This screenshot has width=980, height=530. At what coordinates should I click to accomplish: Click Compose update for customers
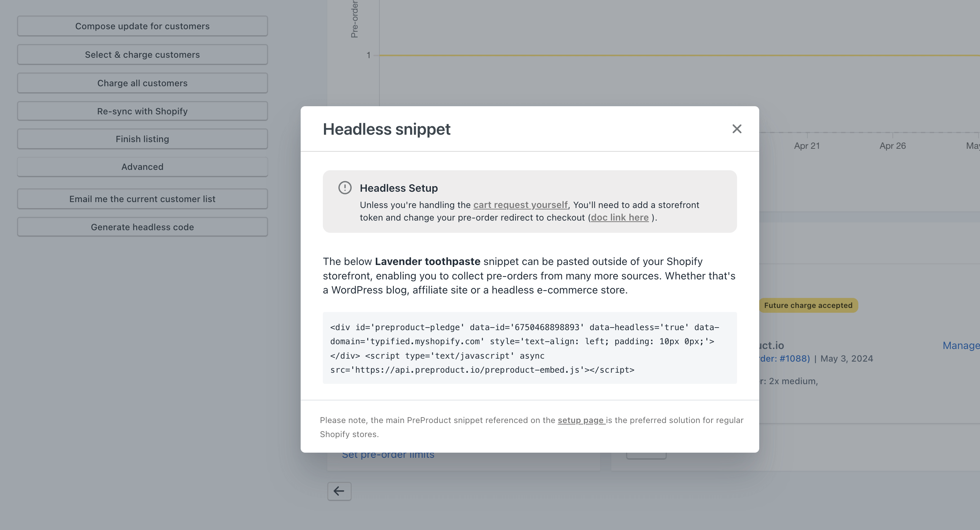click(142, 26)
